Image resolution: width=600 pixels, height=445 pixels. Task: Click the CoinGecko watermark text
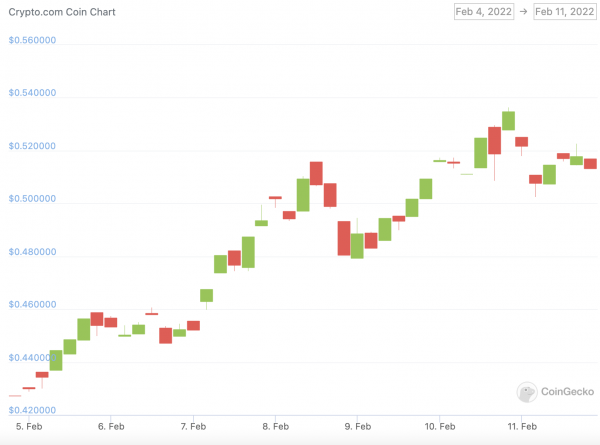pyautogui.click(x=565, y=394)
